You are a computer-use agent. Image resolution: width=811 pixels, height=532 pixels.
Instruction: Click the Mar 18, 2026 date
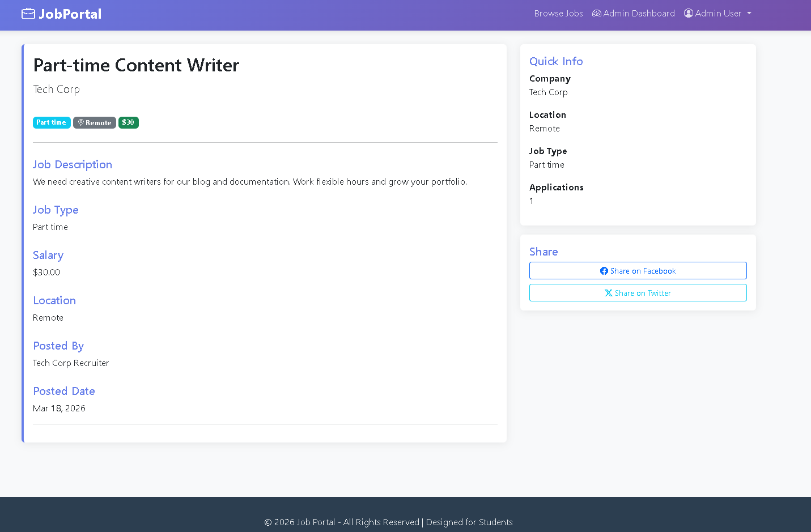(x=59, y=408)
